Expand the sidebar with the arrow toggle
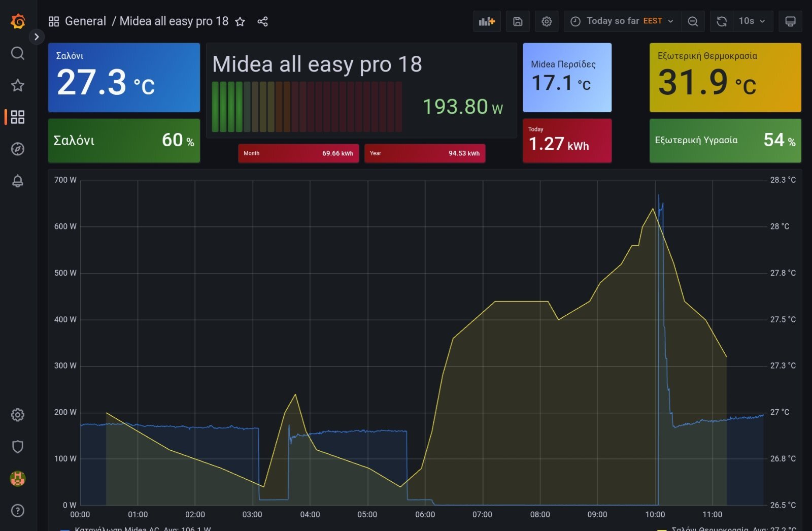The width and height of the screenshot is (812, 531). (x=37, y=37)
